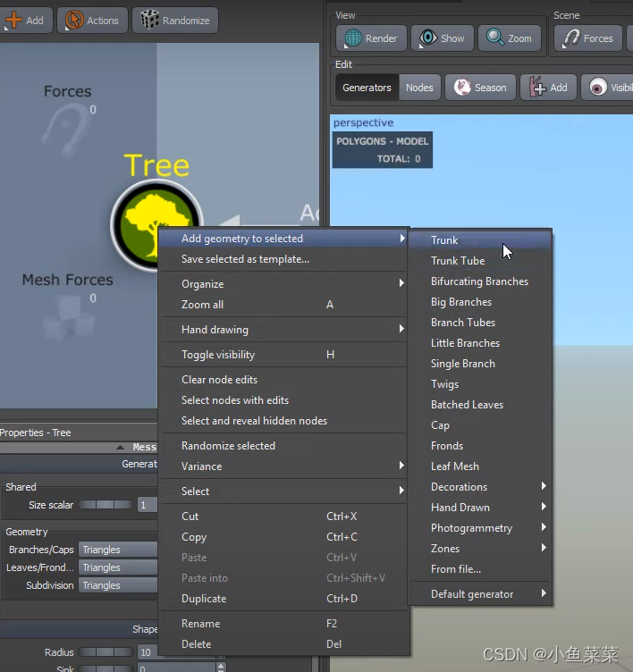Collapse the properties group header arrow

click(x=120, y=447)
